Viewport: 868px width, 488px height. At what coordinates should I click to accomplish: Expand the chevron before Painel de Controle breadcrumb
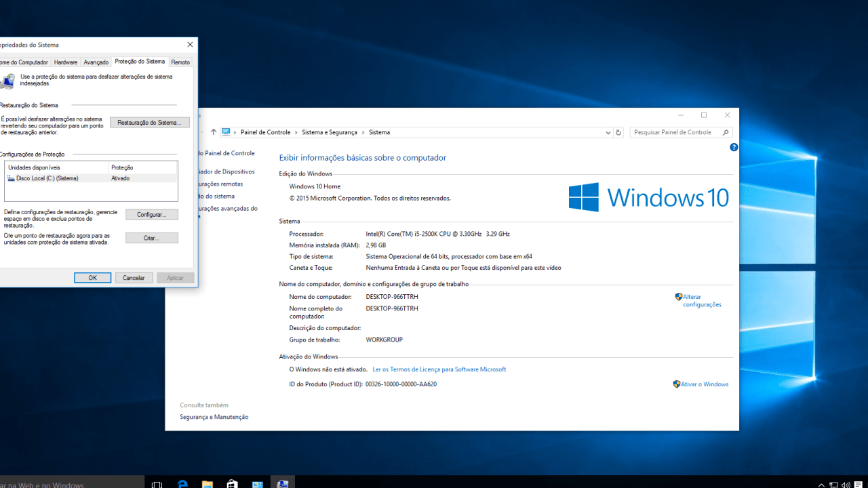[x=235, y=133]
